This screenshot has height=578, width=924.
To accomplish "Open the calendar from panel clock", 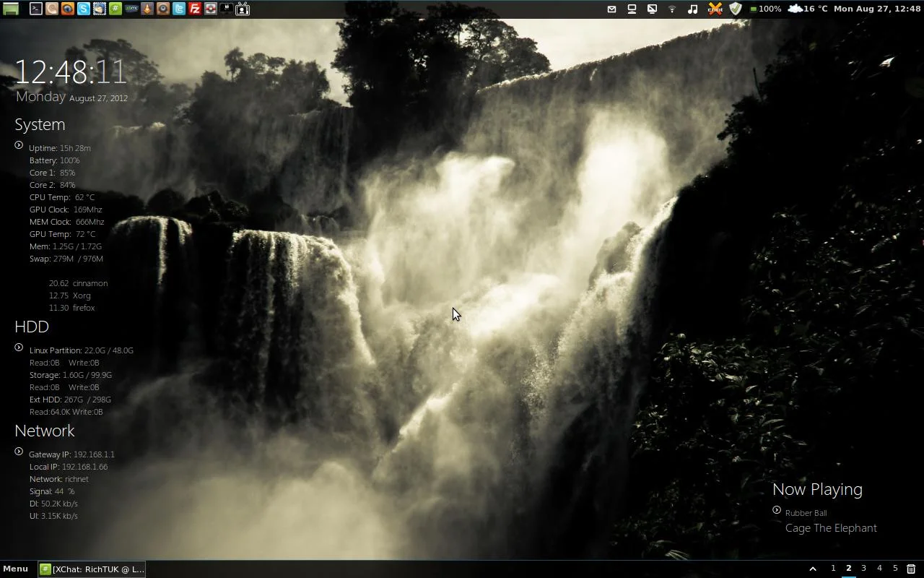I will (877, 9).
